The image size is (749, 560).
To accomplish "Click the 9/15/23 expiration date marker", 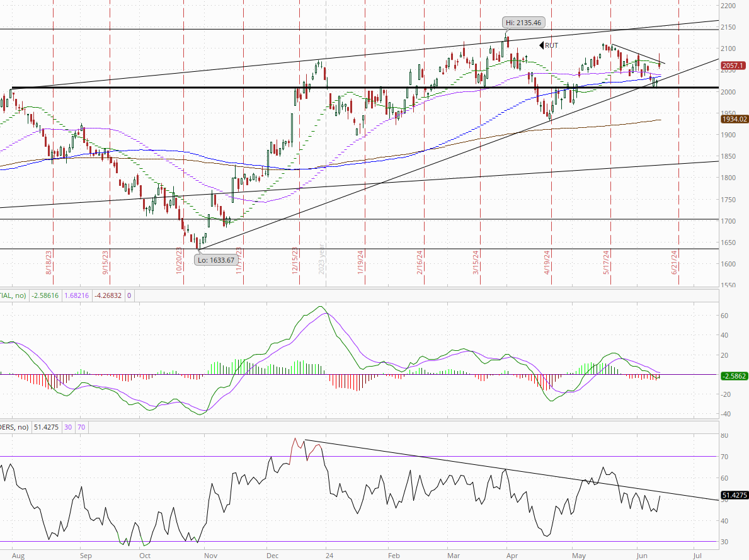I will [x=106, y=262].
